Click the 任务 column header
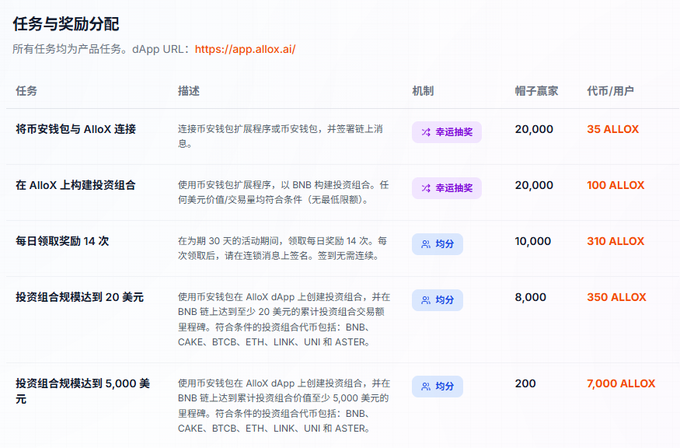680x448 pixels. point(26,91)
